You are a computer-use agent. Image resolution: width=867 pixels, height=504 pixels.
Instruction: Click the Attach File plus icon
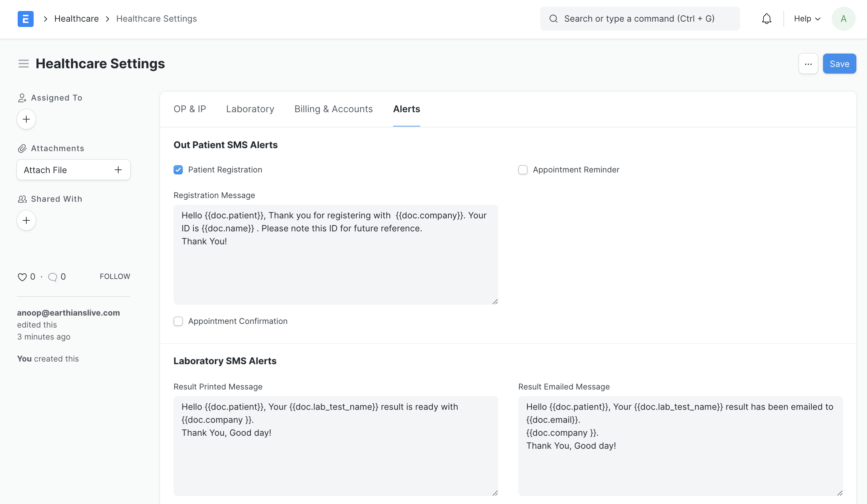[x=118, y=170]
